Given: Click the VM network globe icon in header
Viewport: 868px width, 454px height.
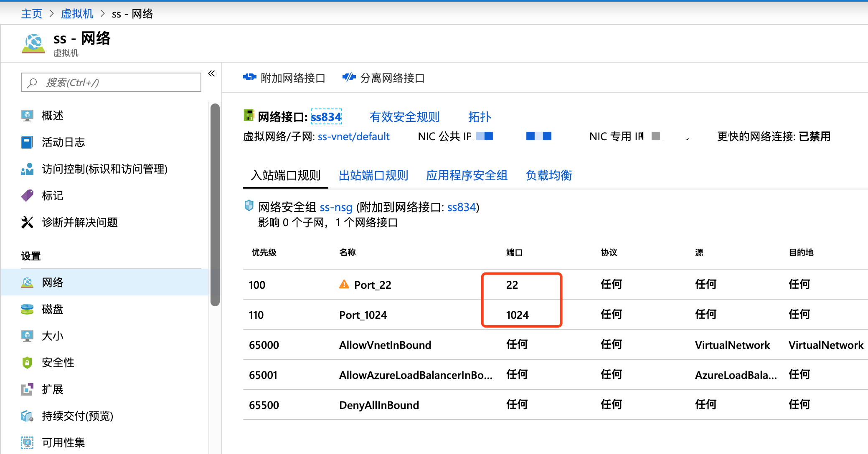Looking at the screenshot, I should click(x=33, y=43).
